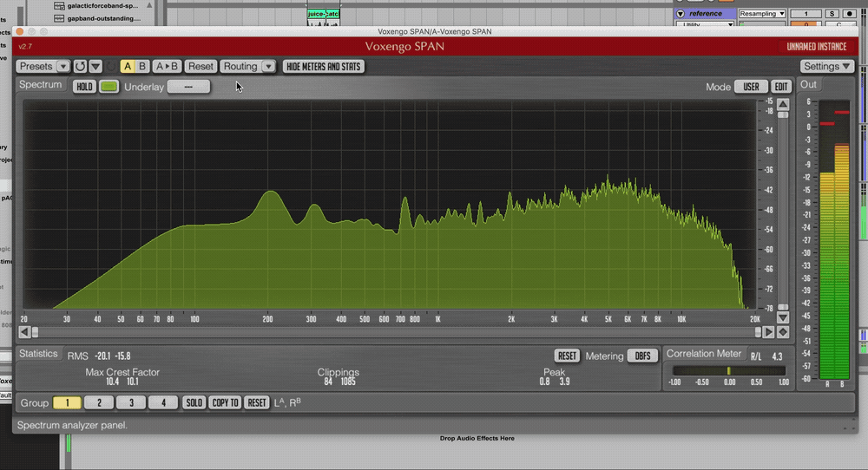The width and height of the screenshot is (868, 470).
Task: Click the left handle of frequency range slider
Action: pos(36,332)
